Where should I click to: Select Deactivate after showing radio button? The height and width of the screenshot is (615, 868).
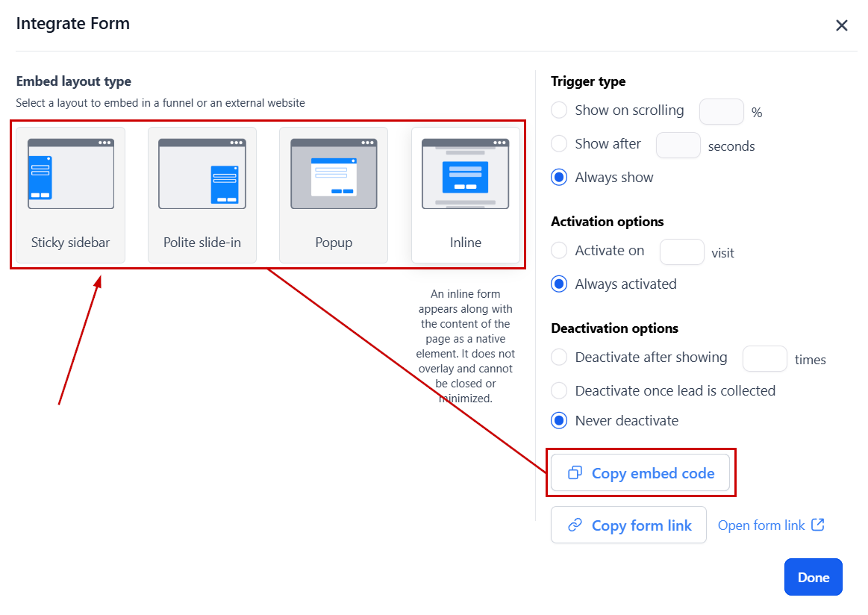[559, 358]
